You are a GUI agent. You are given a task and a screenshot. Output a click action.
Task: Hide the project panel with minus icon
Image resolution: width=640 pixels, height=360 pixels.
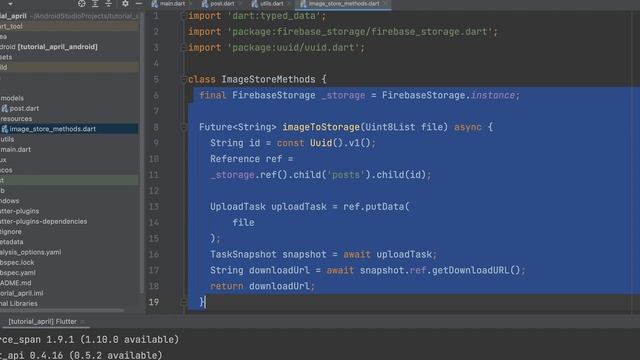(139, 4)
